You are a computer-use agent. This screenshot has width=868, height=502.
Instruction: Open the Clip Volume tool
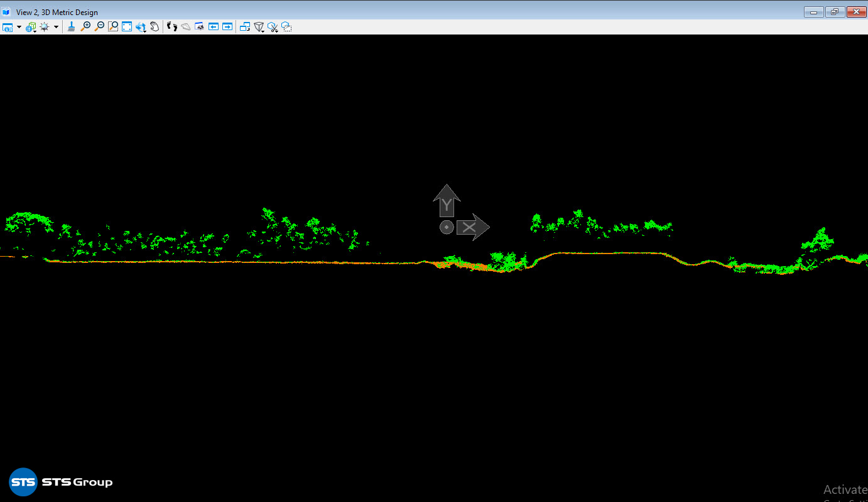point(259,27)
